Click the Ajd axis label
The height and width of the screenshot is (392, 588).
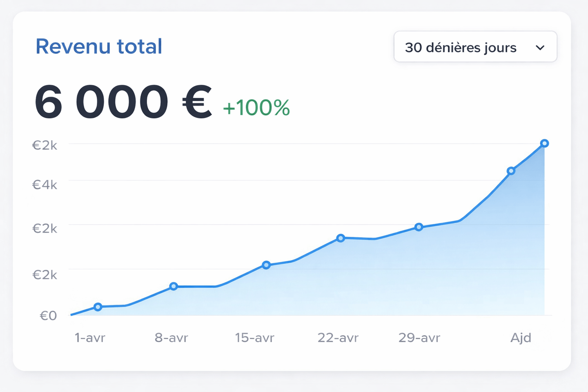[521, 338]
